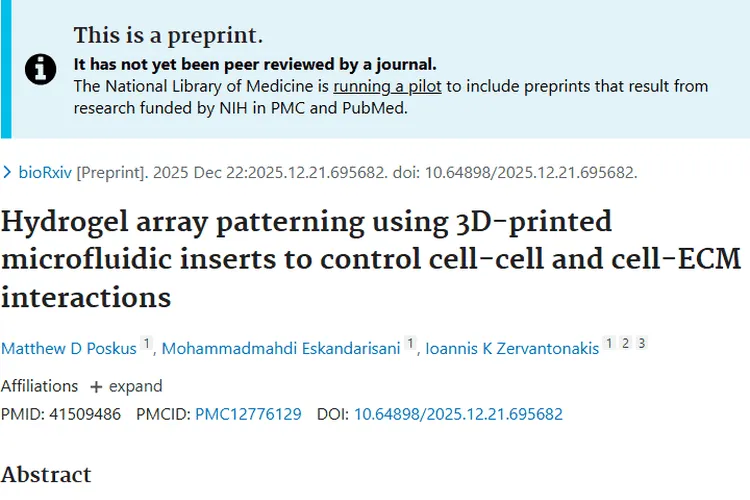Click the article title heading
The height and width of the screenshot is (500, 750).
coord(370,258)
